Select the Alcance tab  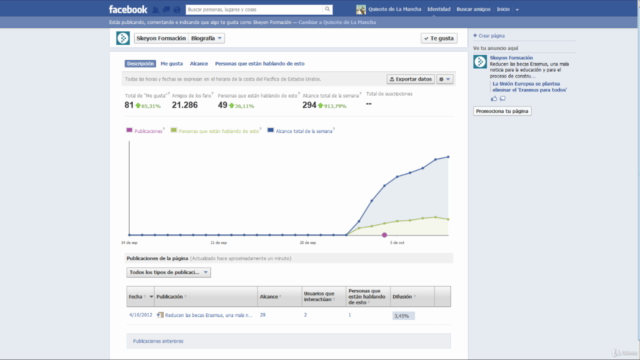pos(199,64)
